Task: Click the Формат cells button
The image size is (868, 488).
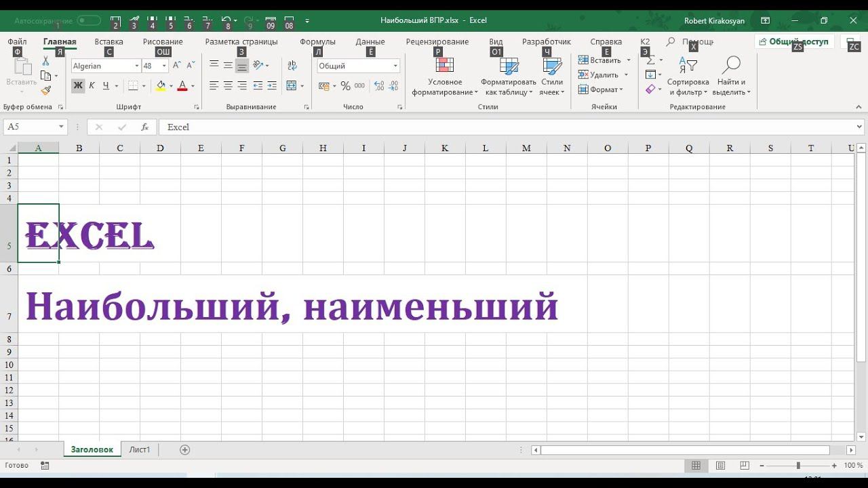Action: (x=601, y=89)
